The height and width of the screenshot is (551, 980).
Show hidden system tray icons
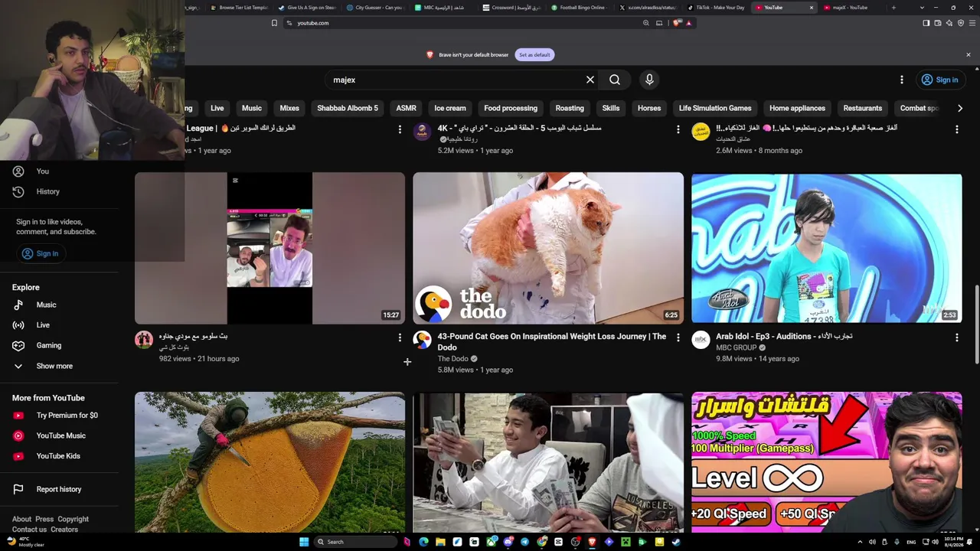pyautogui.click(x=860, y=542)
